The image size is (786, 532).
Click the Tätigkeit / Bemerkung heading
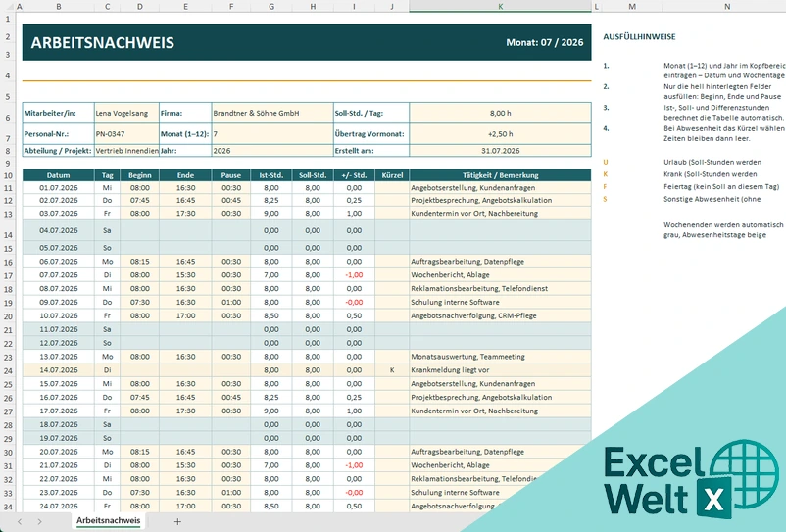500,175
